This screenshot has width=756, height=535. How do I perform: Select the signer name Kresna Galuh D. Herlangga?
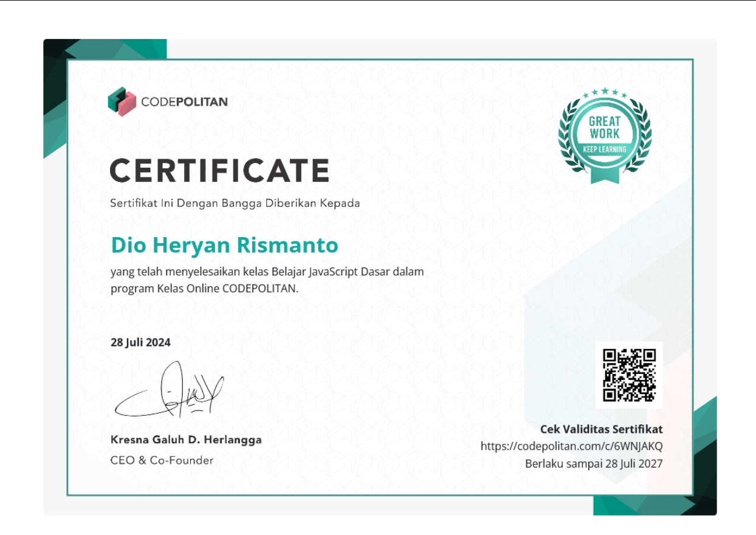(x=186, y=440)
